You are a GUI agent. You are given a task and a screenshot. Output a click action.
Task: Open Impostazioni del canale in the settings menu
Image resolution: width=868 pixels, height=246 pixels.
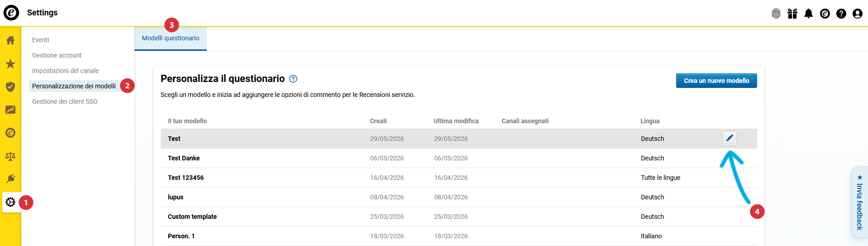pyautogui.click(x=65, y=71)
